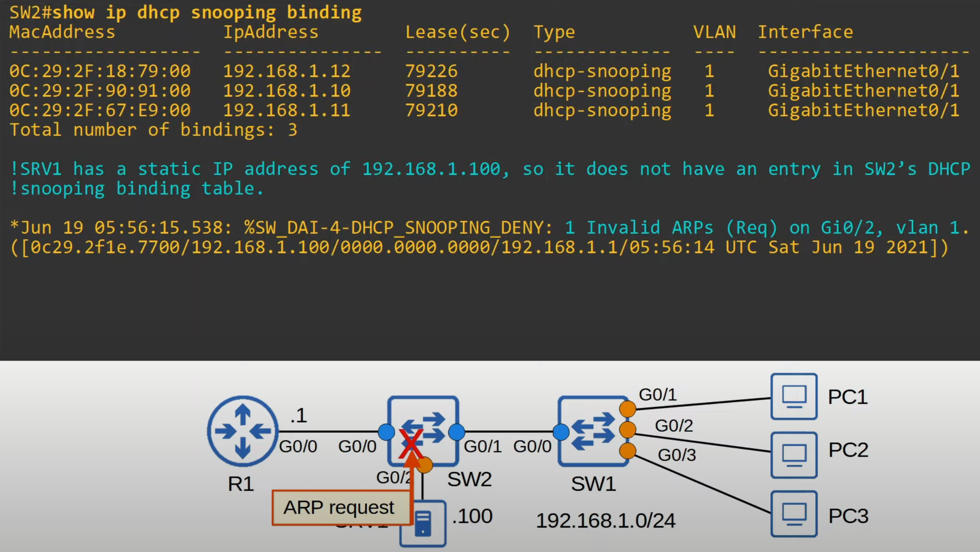
Task: Click the blue dot at SW1 G0/0 port
Action: coord(561,432)
